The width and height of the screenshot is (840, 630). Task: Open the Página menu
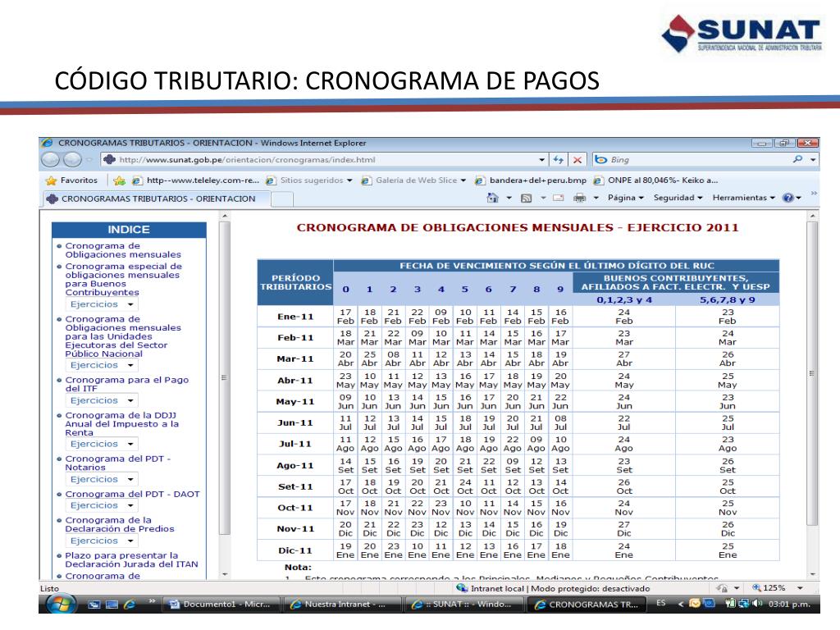[x=625, y=198]
